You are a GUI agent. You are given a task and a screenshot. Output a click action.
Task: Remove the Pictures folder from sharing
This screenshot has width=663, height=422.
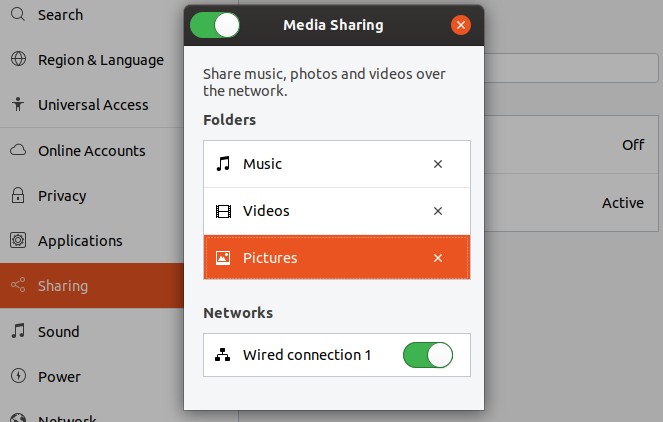437,258
